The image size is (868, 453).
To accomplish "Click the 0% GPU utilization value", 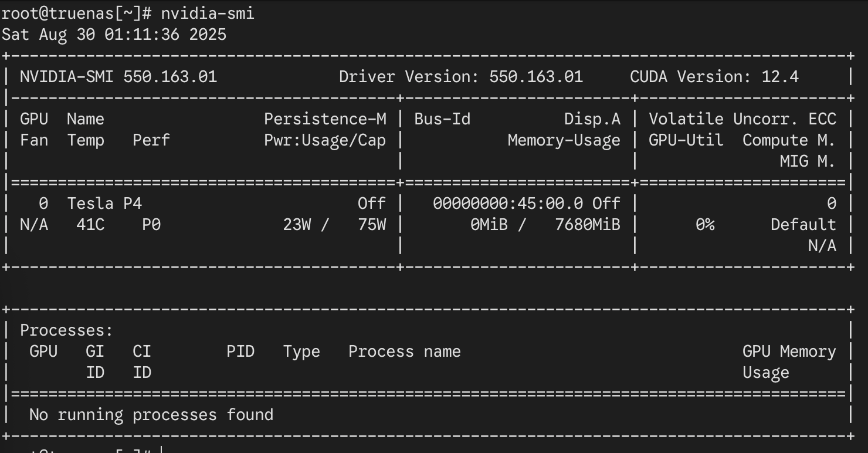I will 704,225.
